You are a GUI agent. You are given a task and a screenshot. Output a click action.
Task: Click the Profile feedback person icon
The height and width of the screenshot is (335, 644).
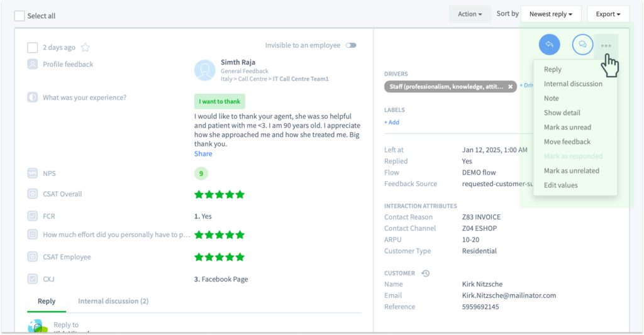tap(33, 64)
